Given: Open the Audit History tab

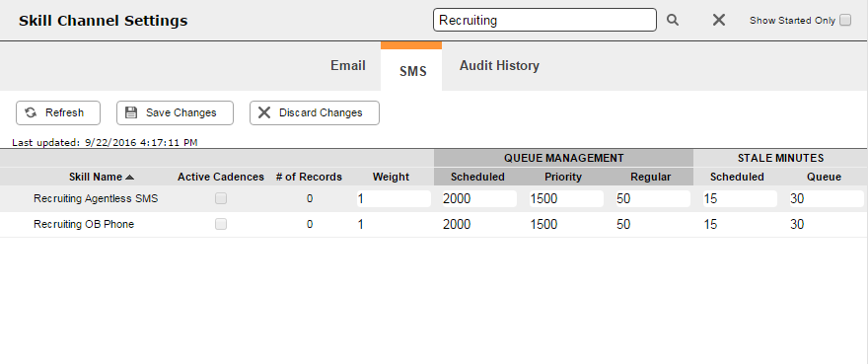Looking at the screenshot, I should pyautogui.click(x=499, y=66).
